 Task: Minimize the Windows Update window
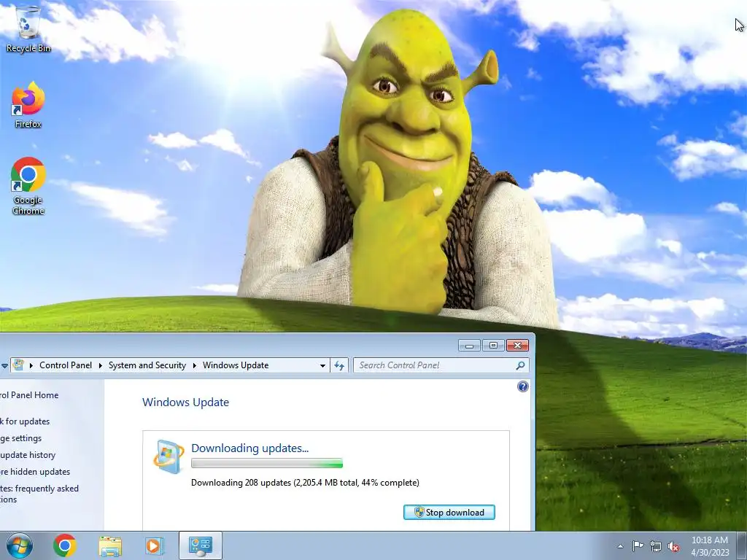click(x=469, y=345)
